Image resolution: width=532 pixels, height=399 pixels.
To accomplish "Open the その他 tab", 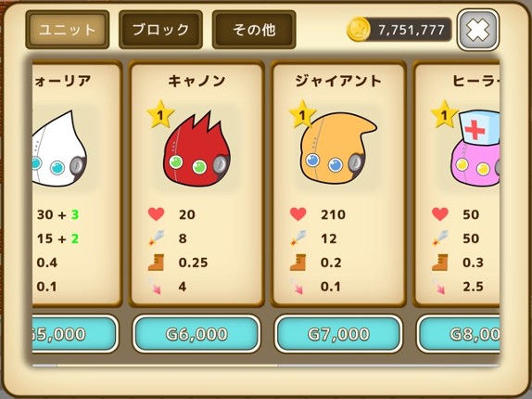I will [254, 30].
